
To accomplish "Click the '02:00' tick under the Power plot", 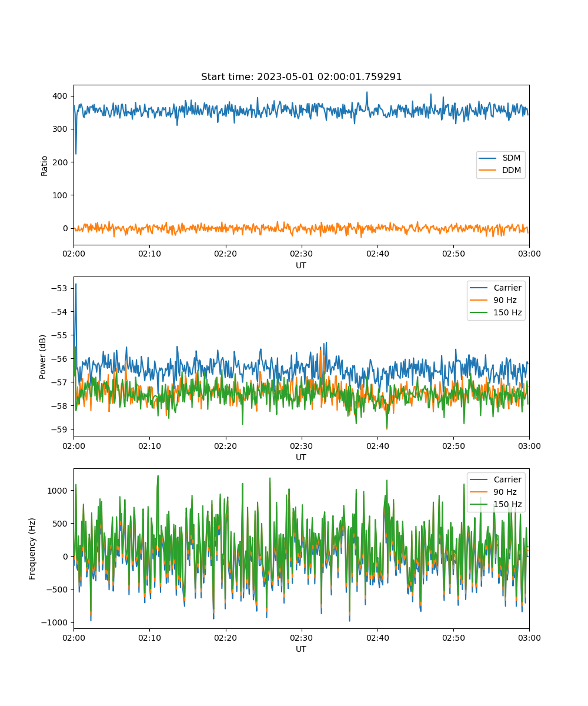I will click(73, 445).
